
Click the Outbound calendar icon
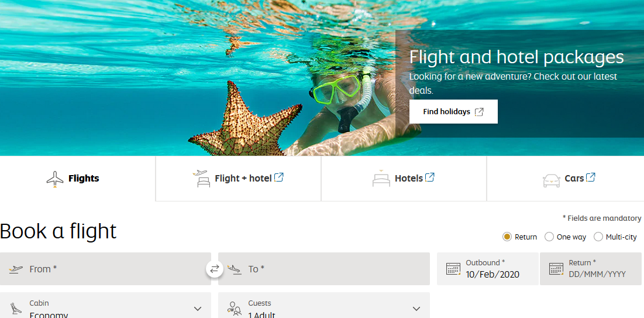point(453,269)
